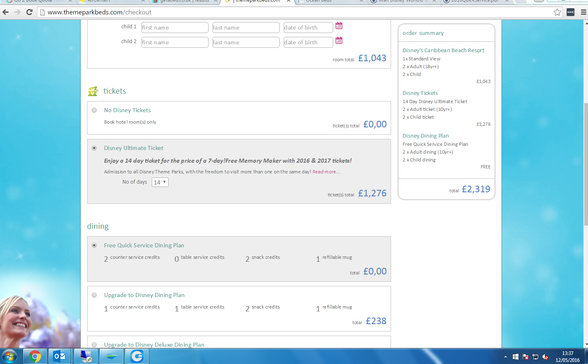Click the Windows flag tray icon
Image resolution: width=588 pixels, height=364 pixels.
click(x=516, y=357)
